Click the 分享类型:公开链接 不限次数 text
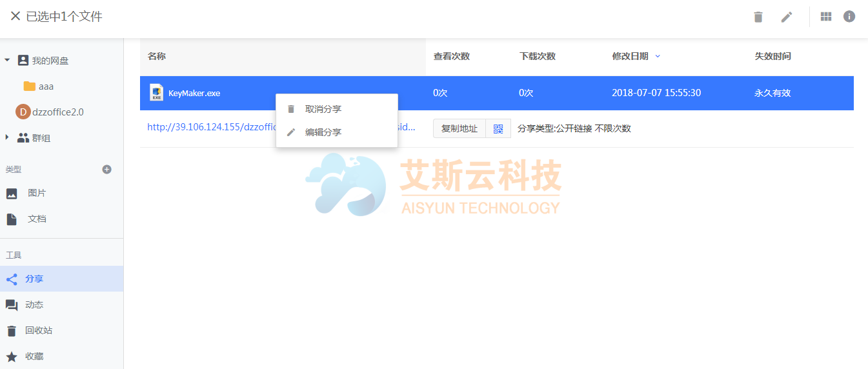 [574, 128]
